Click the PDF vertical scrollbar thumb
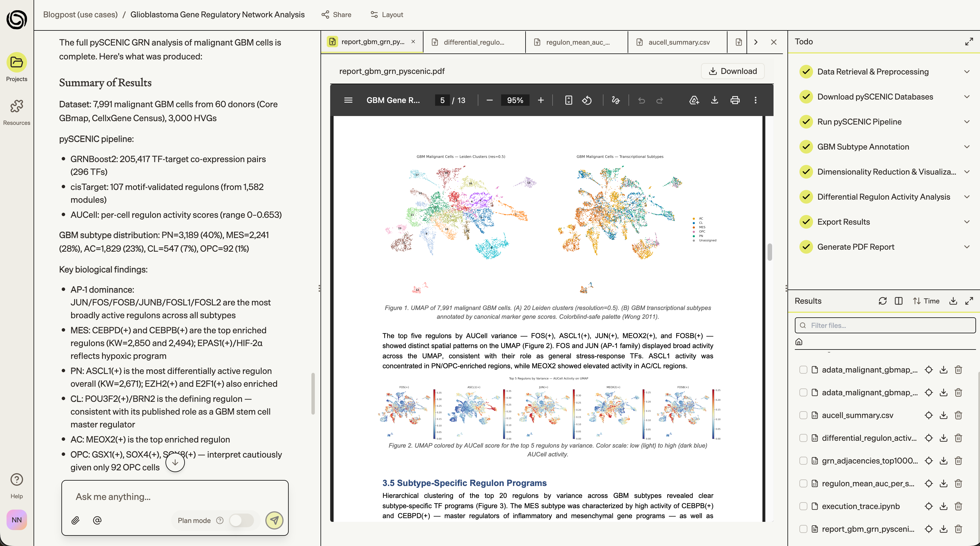 point(770,252)
